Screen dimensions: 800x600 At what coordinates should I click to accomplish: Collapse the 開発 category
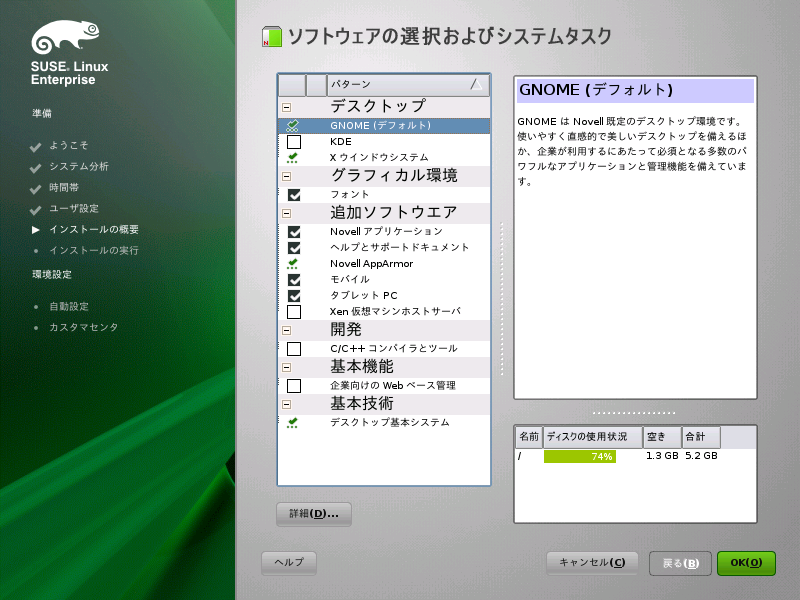click(x=287, y=330)
